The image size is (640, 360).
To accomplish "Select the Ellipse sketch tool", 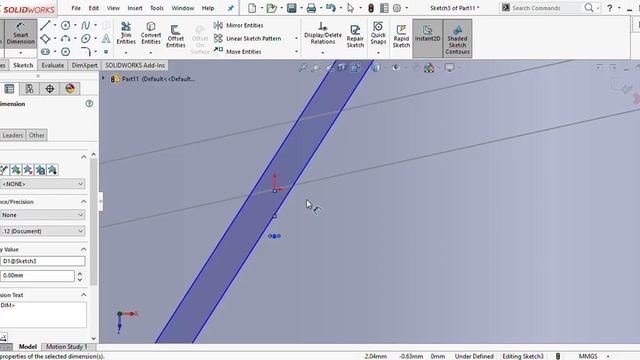I will pos(85,39).
